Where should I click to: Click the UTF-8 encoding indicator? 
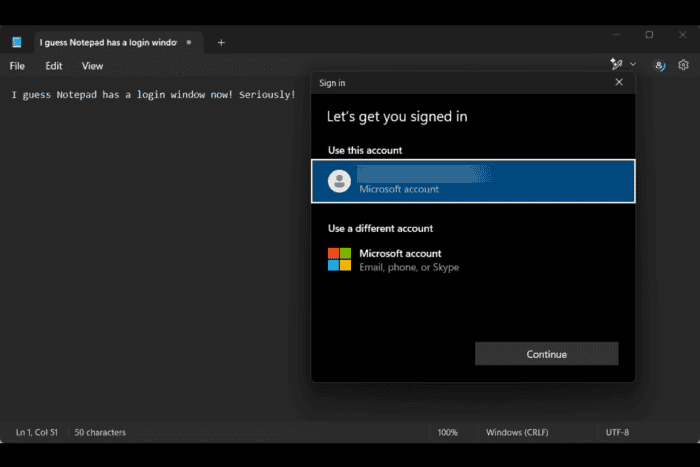coord(617,432)
